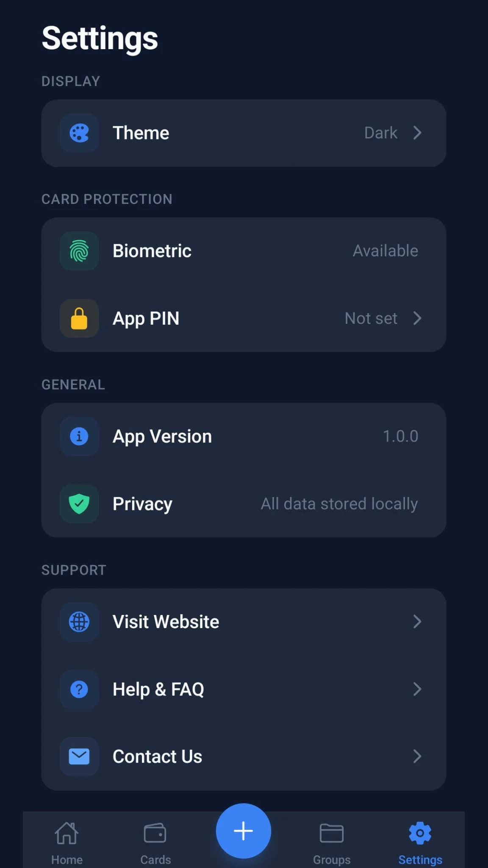Tap the Contact Us envelope icon
488x868 pixels.
click(79, 757)
